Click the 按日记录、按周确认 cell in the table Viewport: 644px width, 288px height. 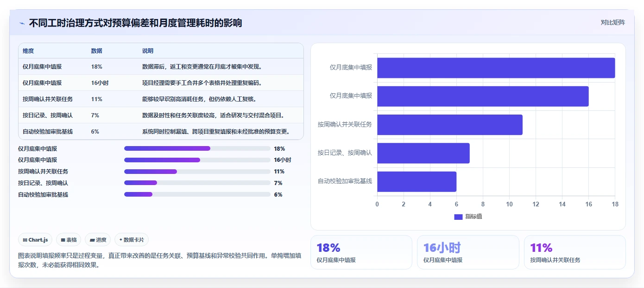pos(48,115)
